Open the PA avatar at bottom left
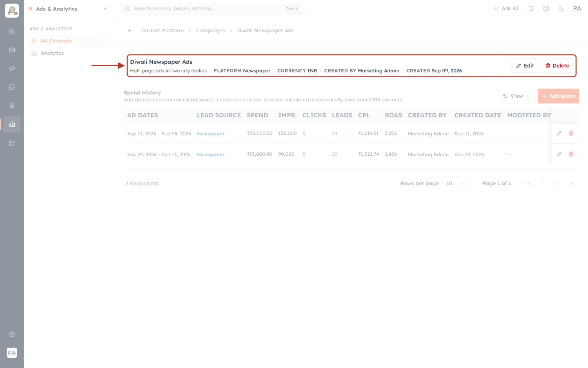Image resolution: width=588 pixels, height=368 pixels. [x=12, y=353]
